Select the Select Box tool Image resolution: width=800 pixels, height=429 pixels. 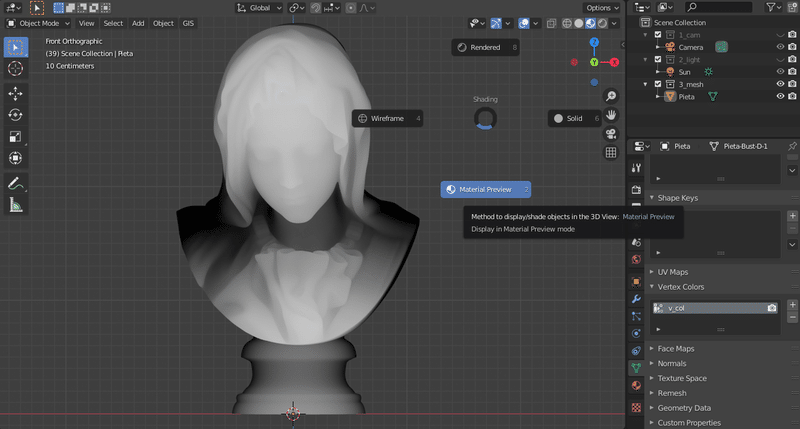pyautogui.click(x=16, y=47)
